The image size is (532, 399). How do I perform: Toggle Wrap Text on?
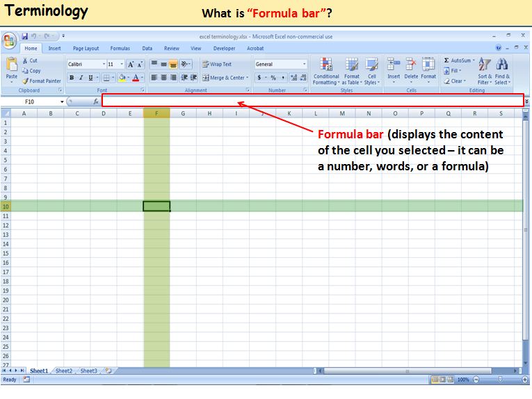216,65
